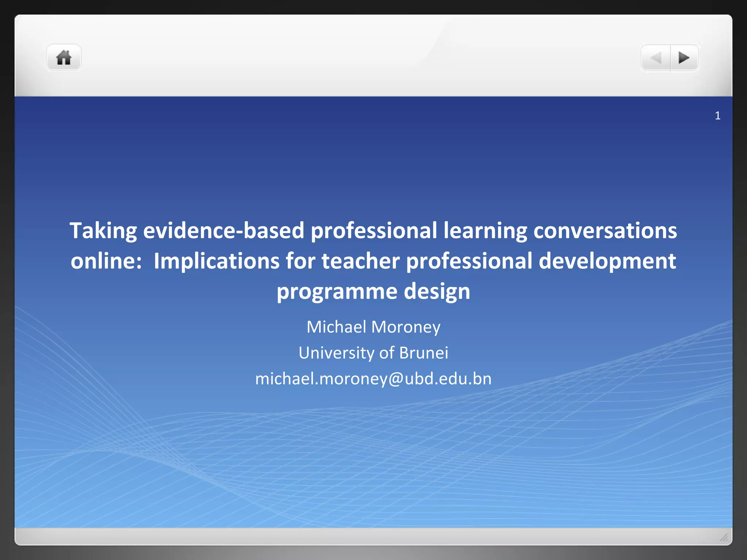
Task: Click the word Taking in title
Action: (103, 230)
